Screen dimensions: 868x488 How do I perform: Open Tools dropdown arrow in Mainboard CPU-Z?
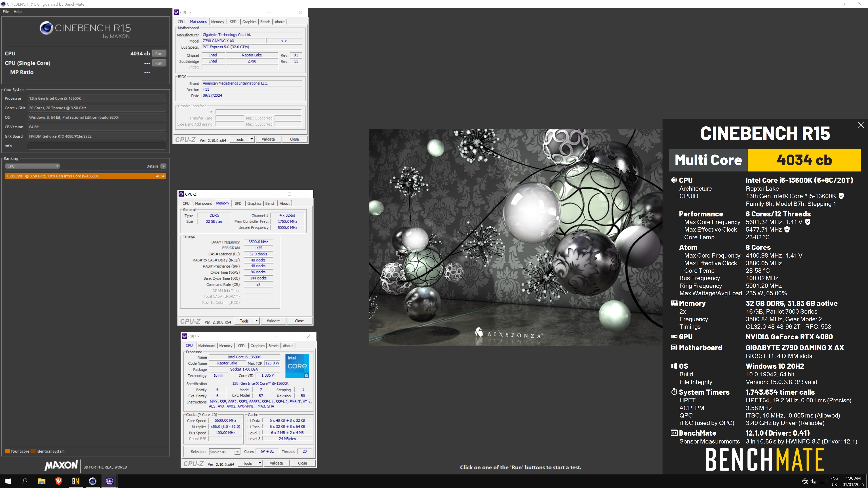[251, 139]
